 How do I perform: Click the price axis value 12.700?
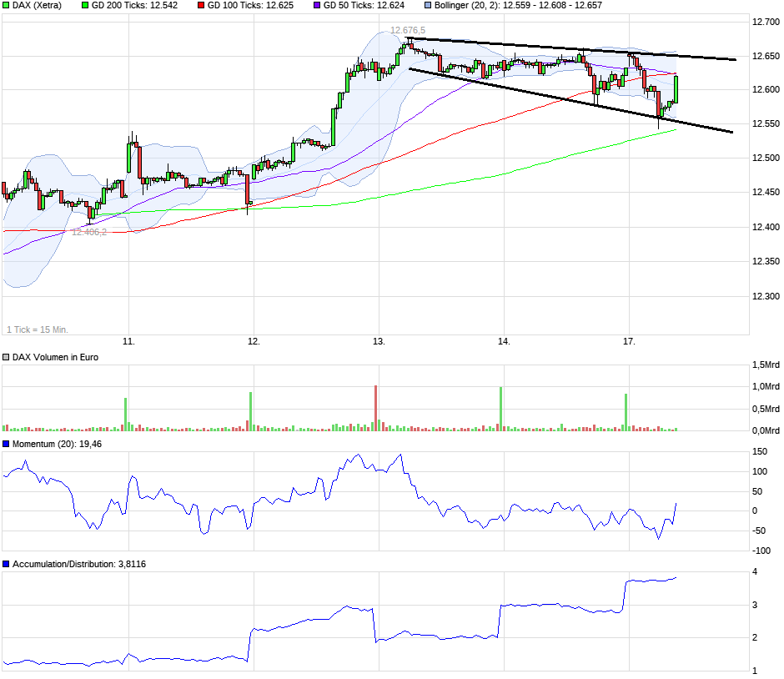[766, 22]
